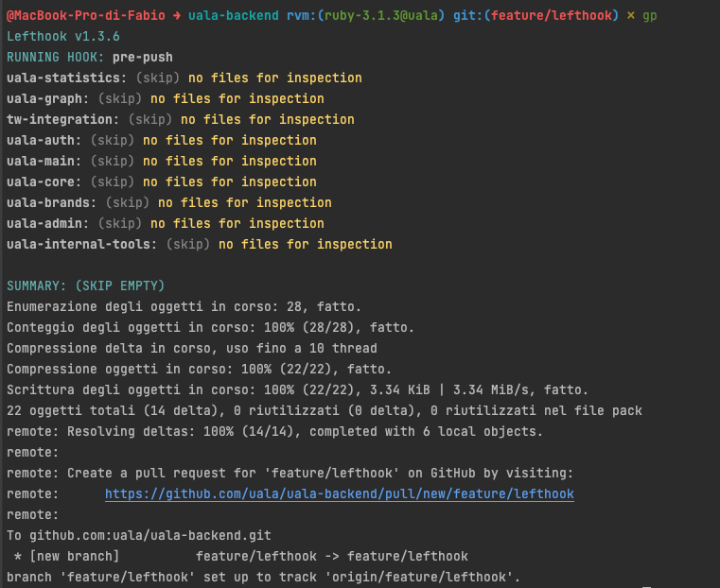Click the 'gp' command in the prompt

pos(649,16)
